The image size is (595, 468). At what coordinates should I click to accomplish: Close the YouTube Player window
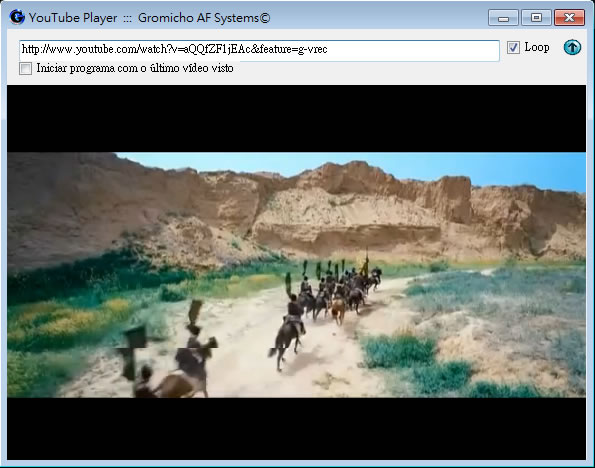tap(569, 18)
